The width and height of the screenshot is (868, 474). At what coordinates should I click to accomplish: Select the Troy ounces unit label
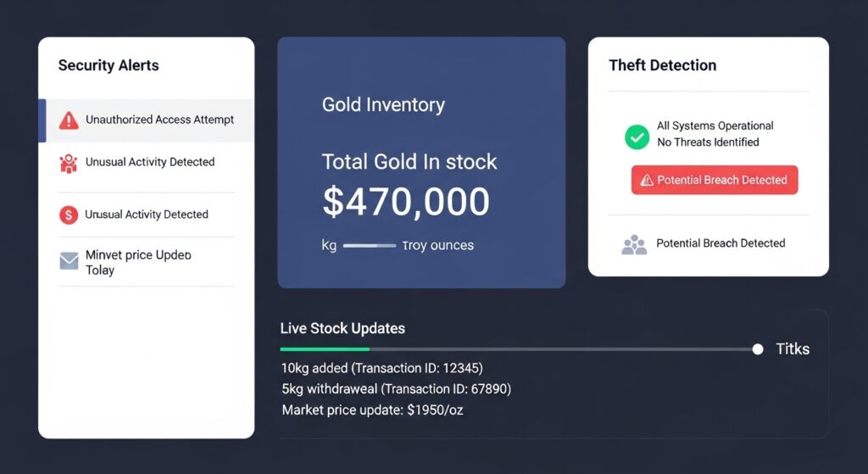click(x=437, y=246)
